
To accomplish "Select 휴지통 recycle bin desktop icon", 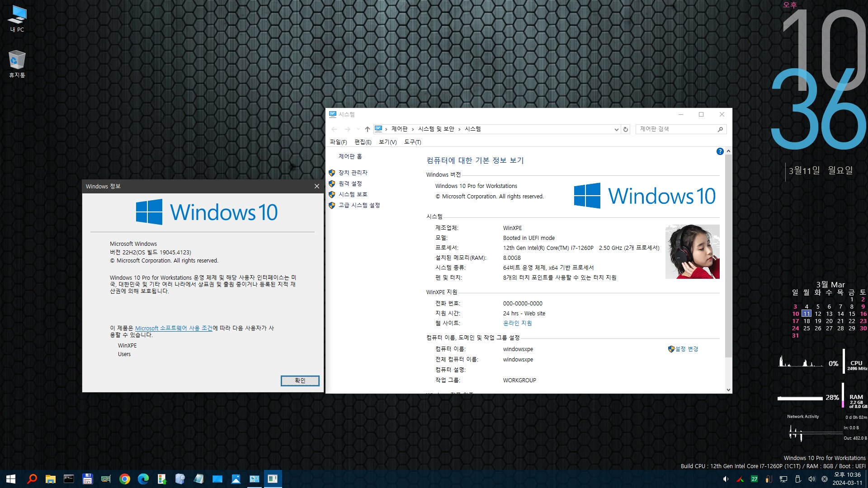I will pos(17,64).
